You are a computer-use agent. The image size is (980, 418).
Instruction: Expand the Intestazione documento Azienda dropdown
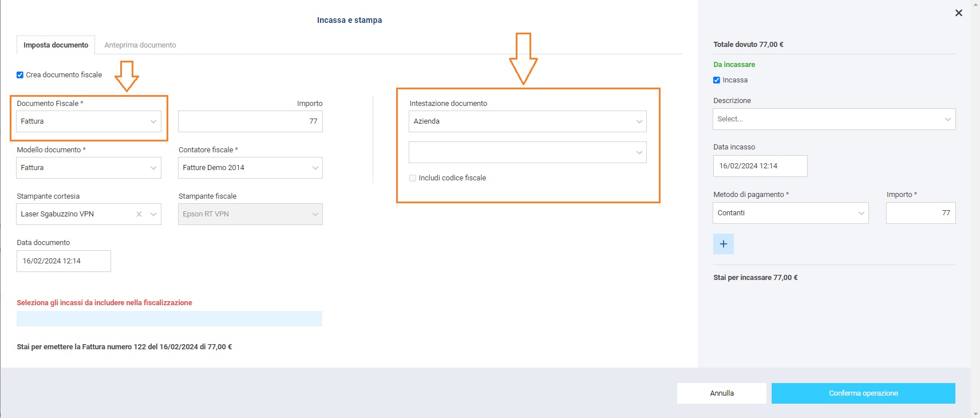pyautogui.click(x=527, y=121)
